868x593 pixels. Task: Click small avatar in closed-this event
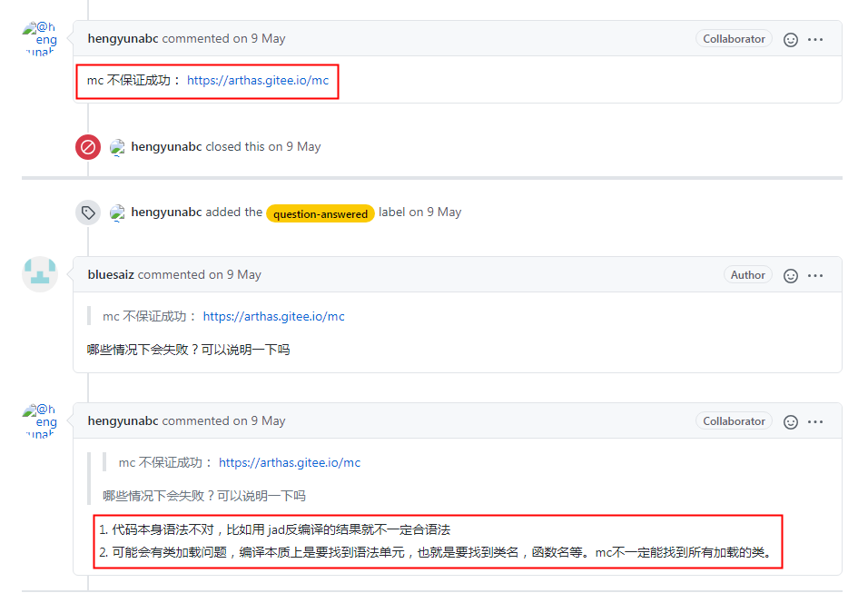pos(117,148)
